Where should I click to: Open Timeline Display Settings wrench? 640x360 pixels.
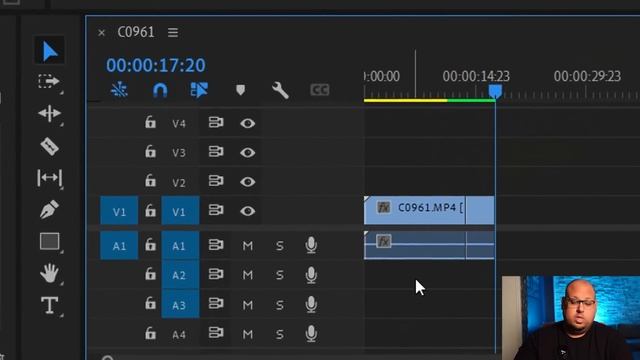pos(280,90)
